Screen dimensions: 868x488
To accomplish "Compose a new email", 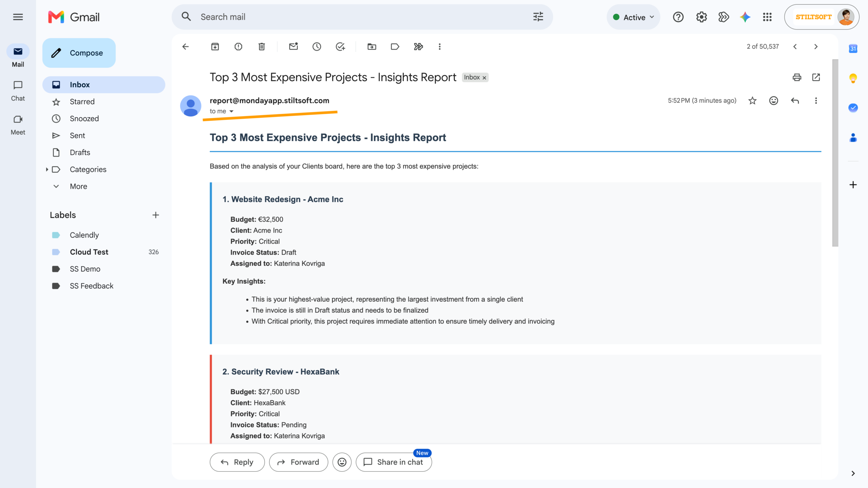I will point(79,53).
